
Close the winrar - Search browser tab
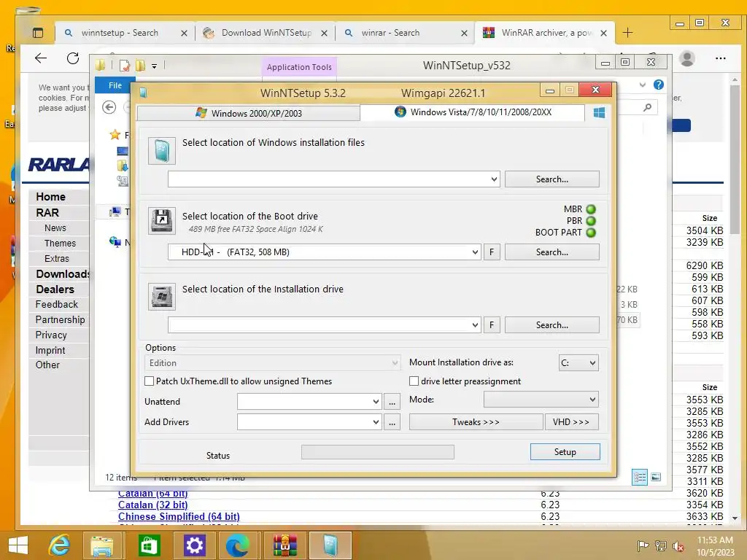[464, 34]
